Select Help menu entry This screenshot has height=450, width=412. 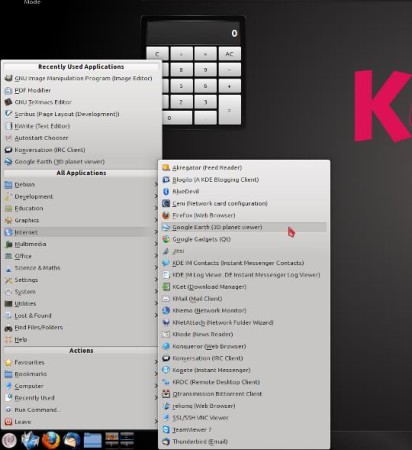[x=81, y=339]
